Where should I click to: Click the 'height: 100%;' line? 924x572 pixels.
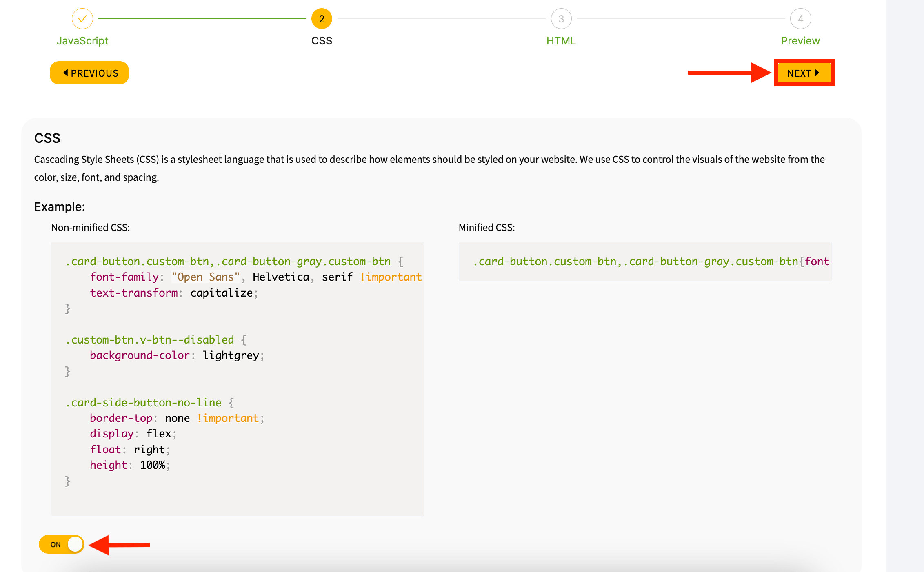tap(130, 465)
